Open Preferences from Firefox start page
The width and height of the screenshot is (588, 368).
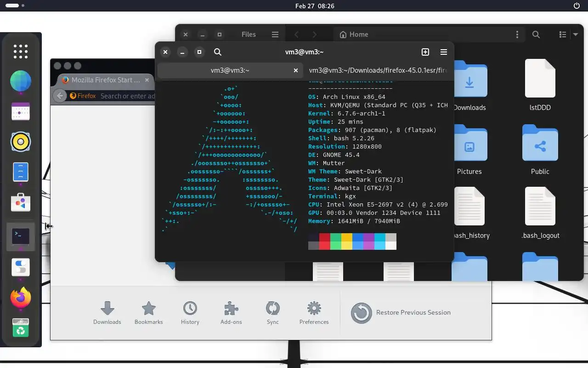tap(314, 313)
